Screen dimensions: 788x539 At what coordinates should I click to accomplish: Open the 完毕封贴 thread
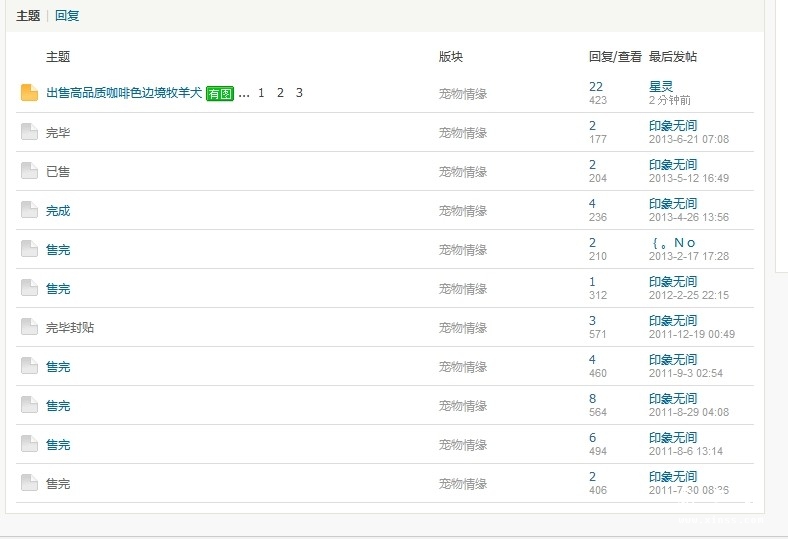(70, 327)
